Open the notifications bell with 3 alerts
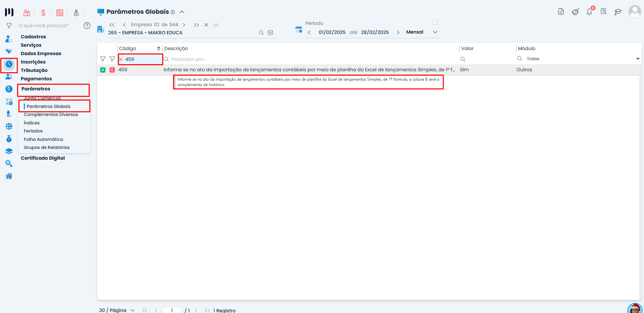The height and width of the screenshot is (313, 644). click(589, 11)
